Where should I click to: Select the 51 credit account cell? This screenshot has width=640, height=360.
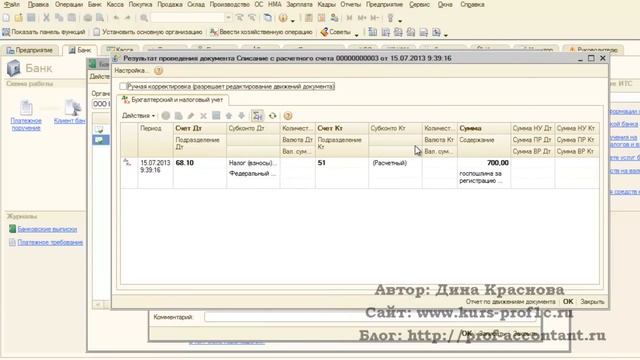pos(342,163)
